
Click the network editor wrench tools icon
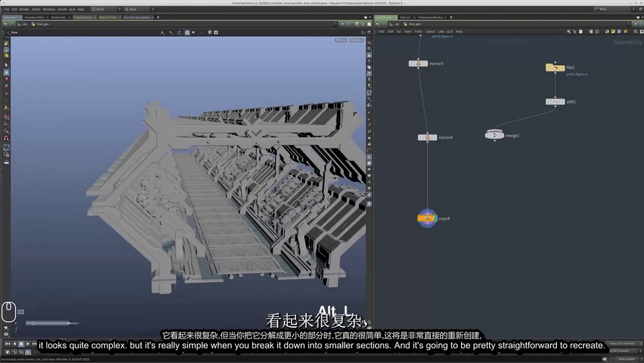pyautogui.click(x=569, y=32)
